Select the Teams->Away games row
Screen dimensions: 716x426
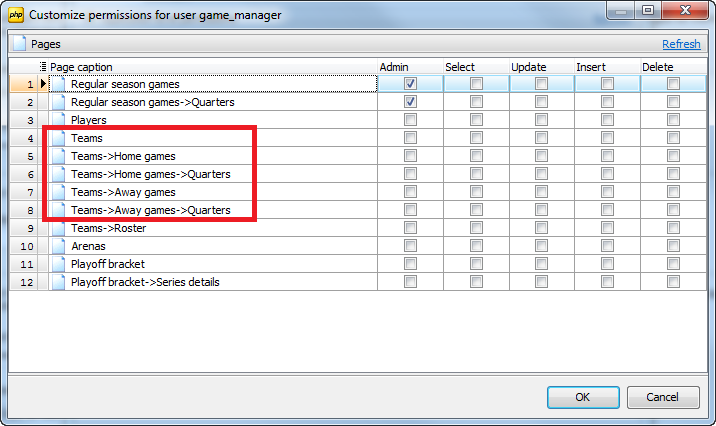[123, 192]
